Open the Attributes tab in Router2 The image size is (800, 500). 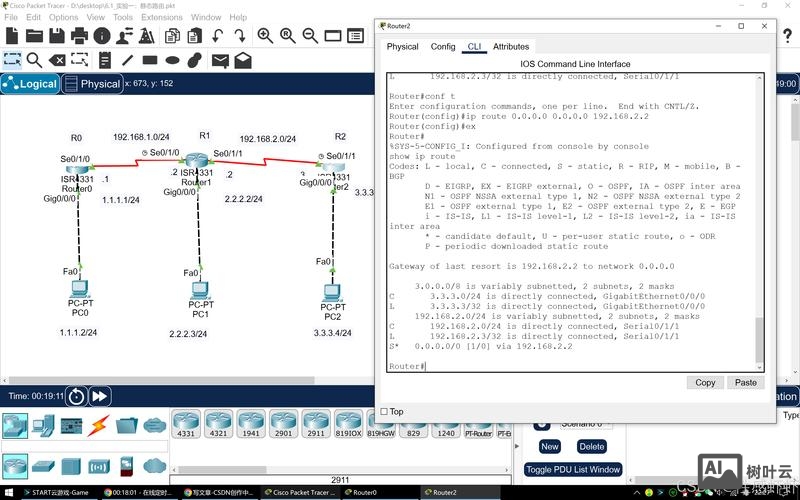tap(511, 46)
